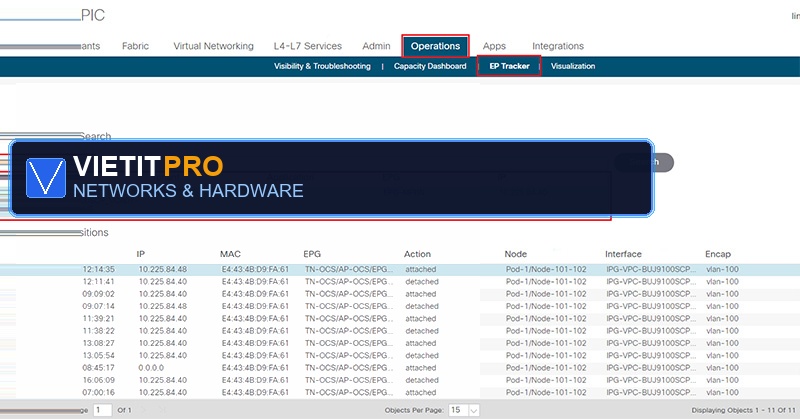Select the row with time 11:39:21

pyautogui.click(x=400, y=318)
